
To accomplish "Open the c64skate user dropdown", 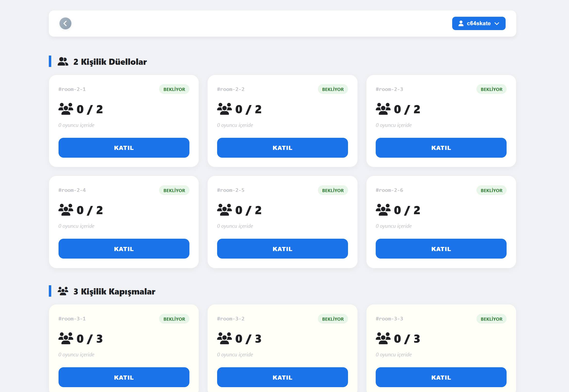I will pyautogui.click(x=478, y=24).
